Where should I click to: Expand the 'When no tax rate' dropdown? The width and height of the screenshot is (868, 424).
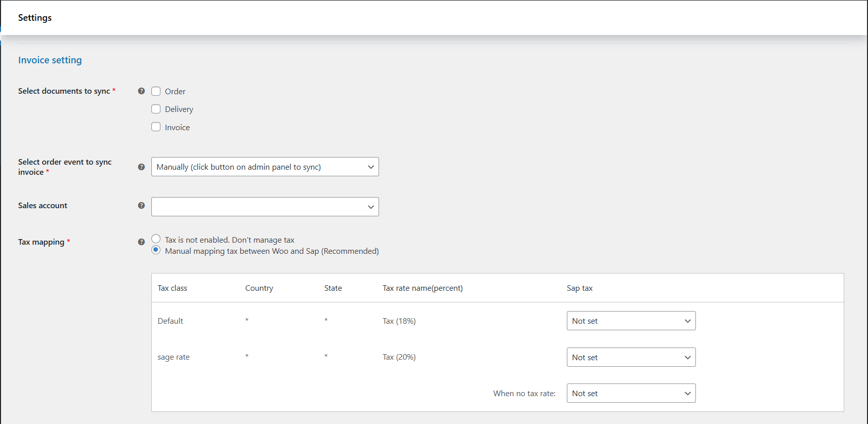click(631, 394)
